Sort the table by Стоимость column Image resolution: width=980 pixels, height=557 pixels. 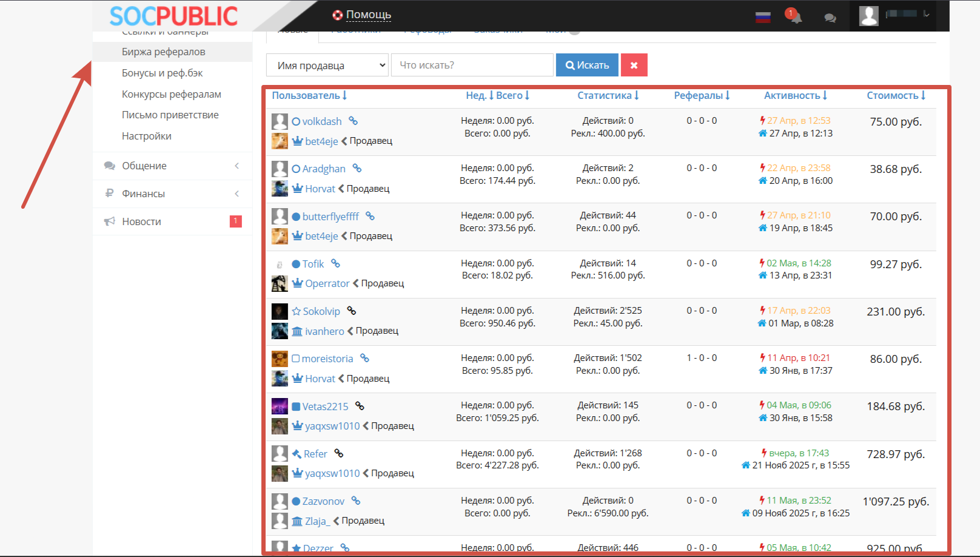point(896,95)
